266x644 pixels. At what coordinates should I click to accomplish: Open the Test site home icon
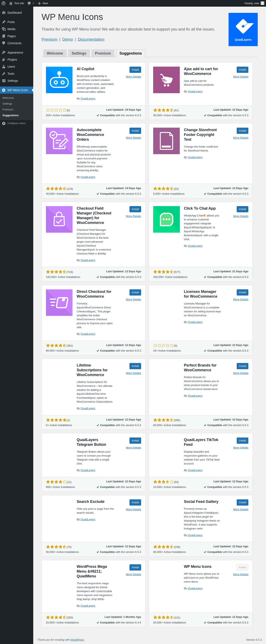(11, 3)
